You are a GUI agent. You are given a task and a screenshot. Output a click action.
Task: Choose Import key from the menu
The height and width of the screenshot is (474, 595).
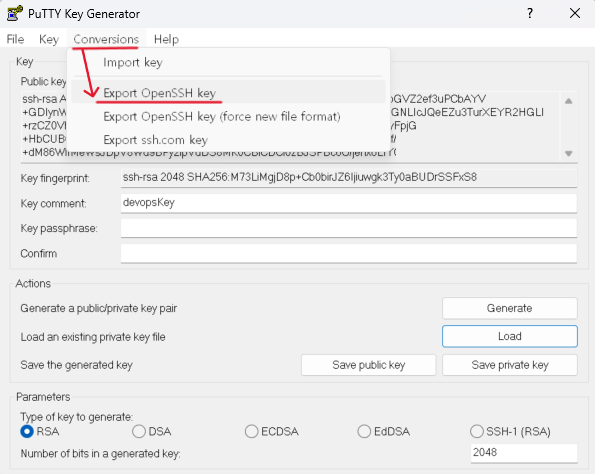[x=228, y=62]
